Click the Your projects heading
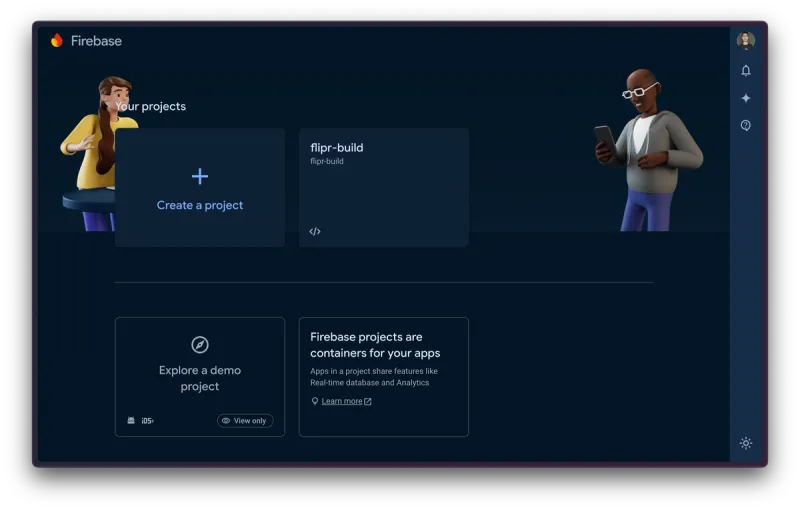The width and height of the screenshot is (800, 510). (151, 106)
